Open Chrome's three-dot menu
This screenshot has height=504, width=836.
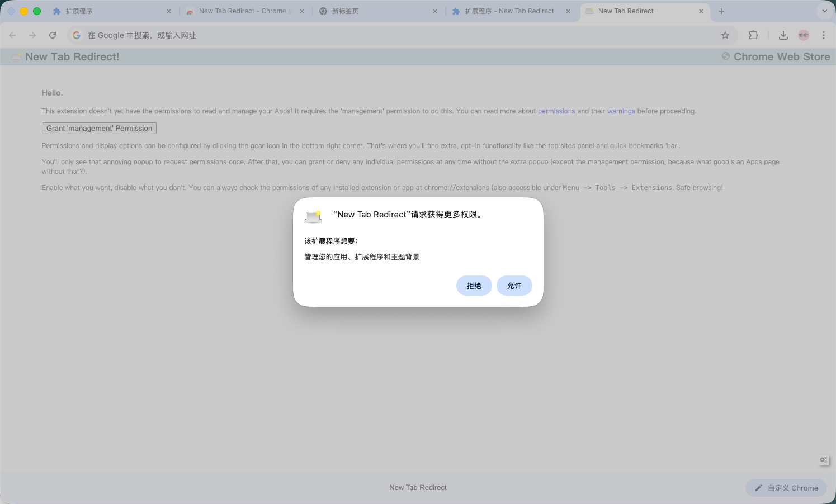click(x=823, y=35)
